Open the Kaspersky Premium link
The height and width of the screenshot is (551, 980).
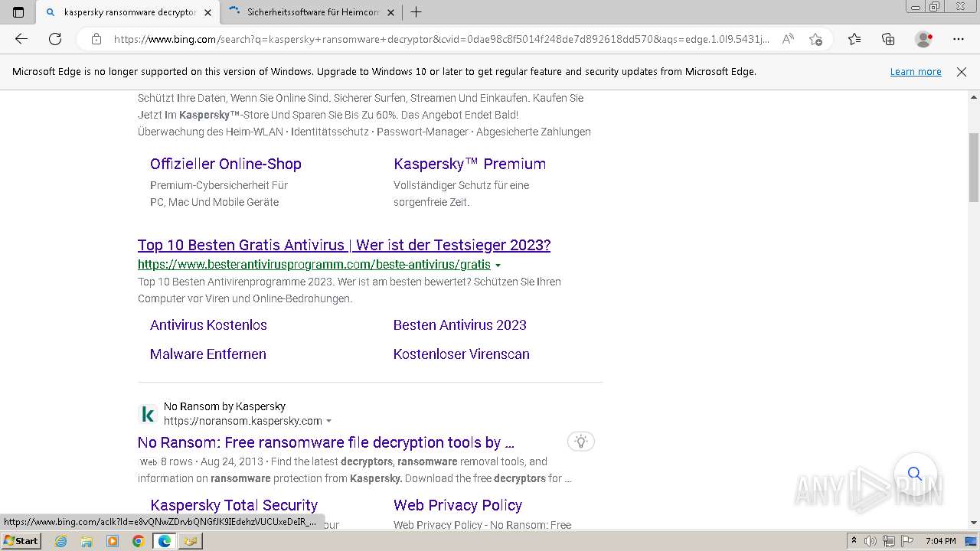click(x=469, y=164)
